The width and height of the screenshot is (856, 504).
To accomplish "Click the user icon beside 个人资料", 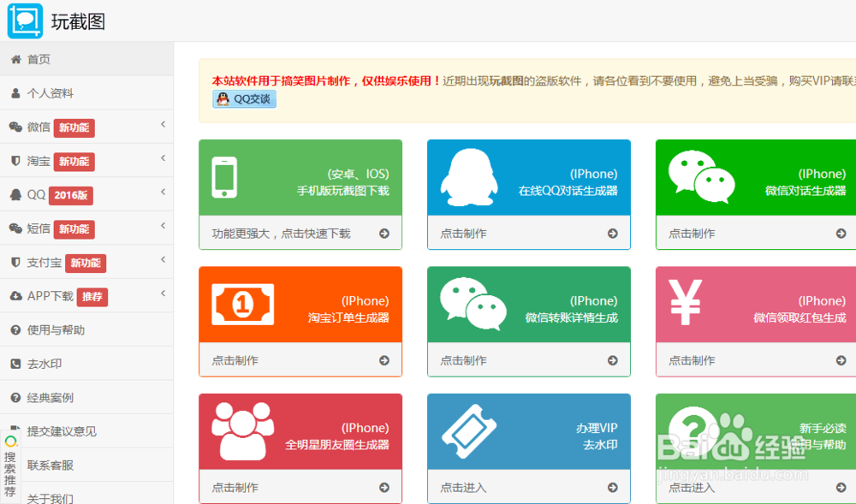I will [x=15, y=93].
